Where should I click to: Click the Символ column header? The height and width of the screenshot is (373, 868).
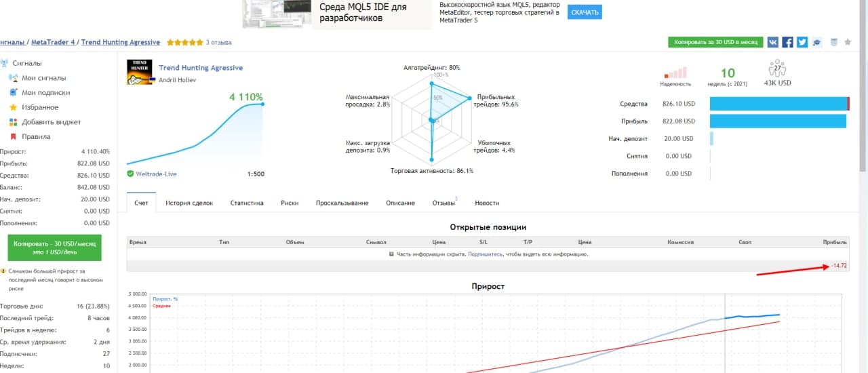pos(376,242)
